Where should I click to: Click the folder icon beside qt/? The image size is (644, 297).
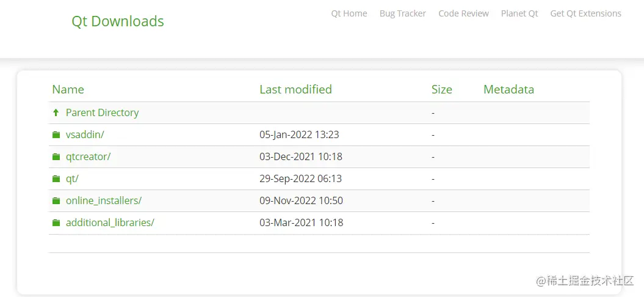[x=56, y=179]
